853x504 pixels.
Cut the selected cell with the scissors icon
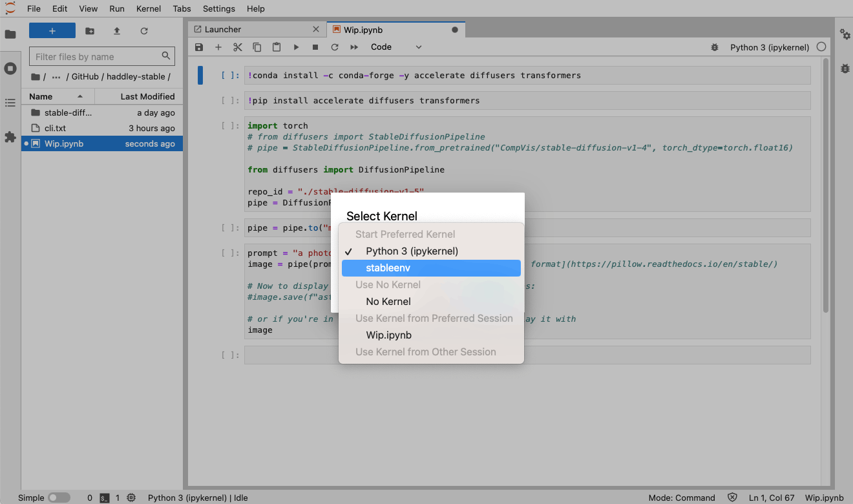click(x=238, y=47)
